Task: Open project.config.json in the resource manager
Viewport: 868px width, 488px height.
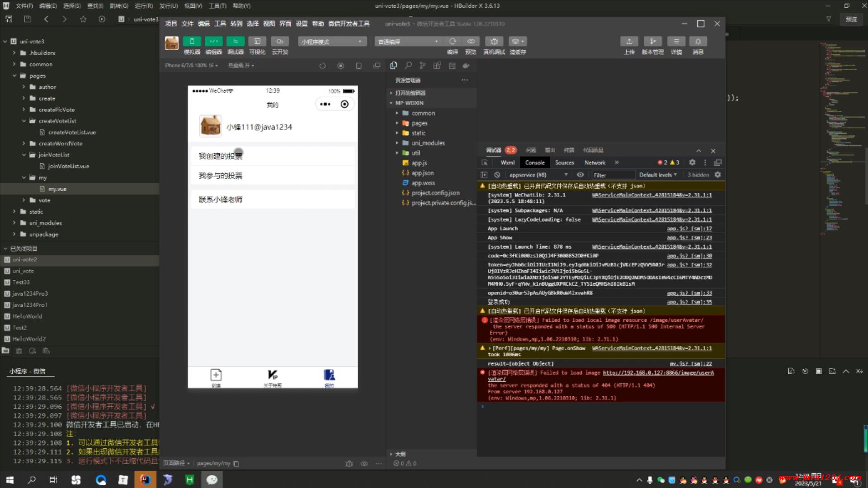Action: [x=435, y=193]
